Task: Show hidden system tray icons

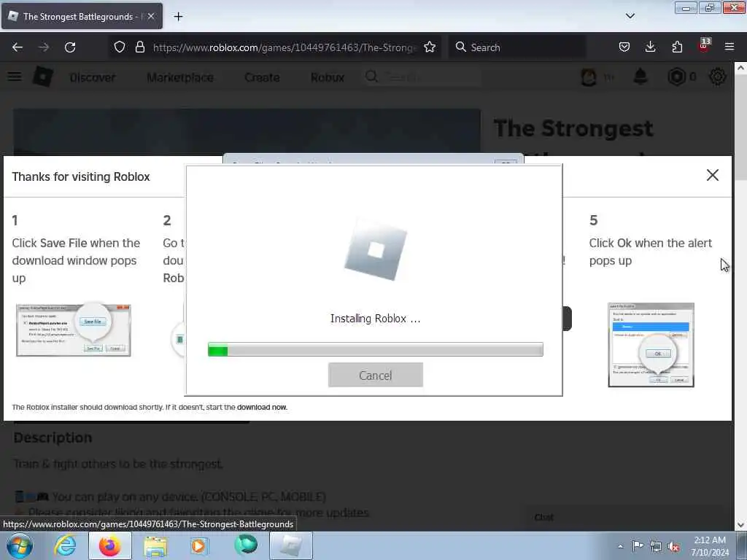Action: (620, 546)
